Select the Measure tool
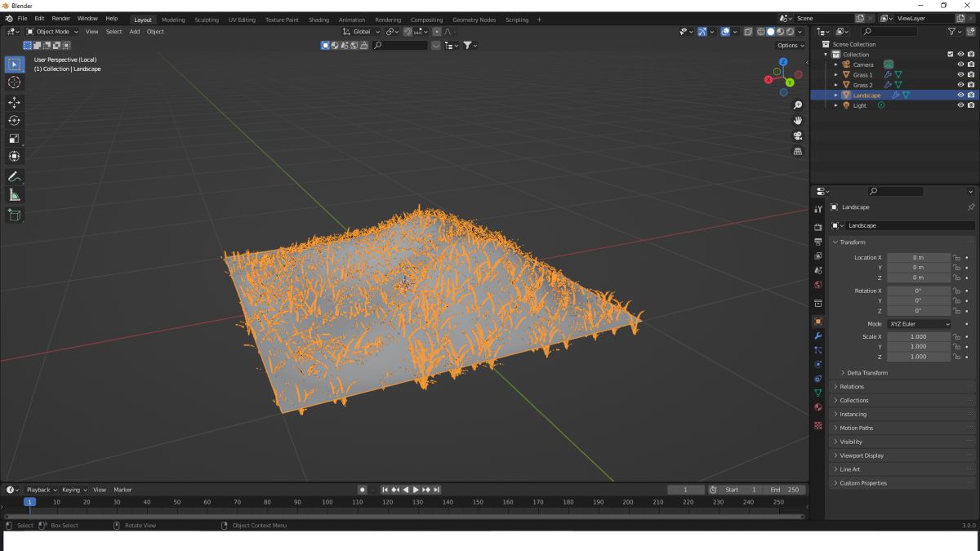Viewport: 980px width, 551px height. click(x=15, y=194)
